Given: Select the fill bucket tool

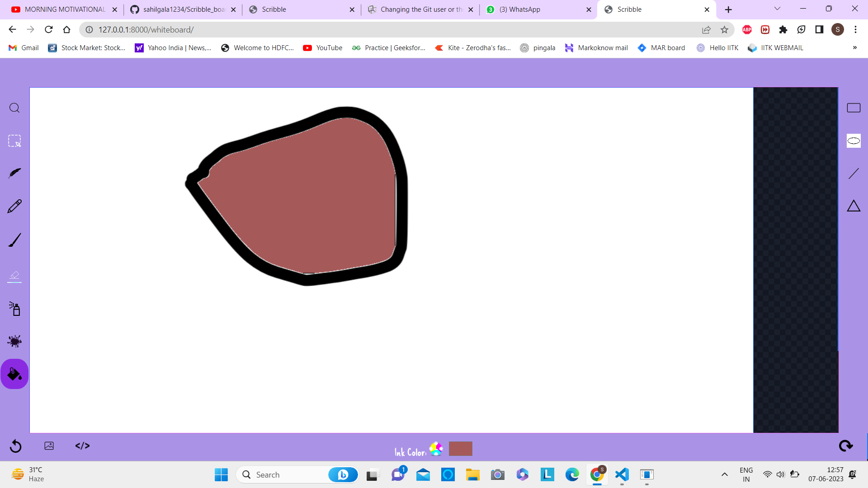Looking at the screenshot, I should [14, 374].
